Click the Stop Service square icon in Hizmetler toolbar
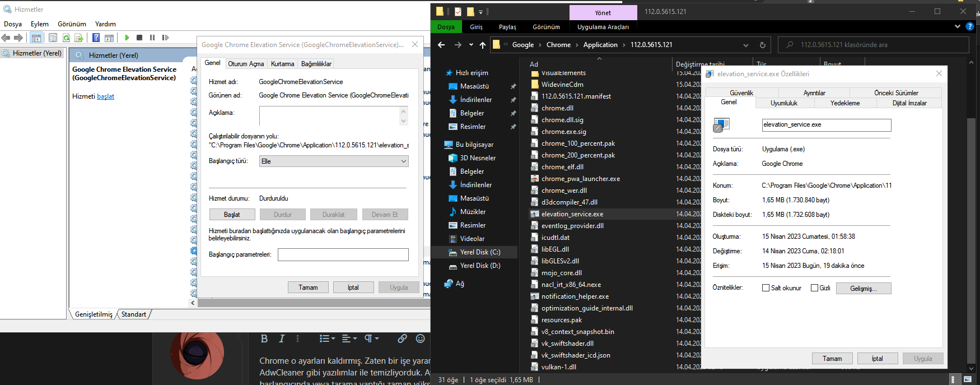The width and height of the screenshot is (980, 385). click(x=139, y=38)
